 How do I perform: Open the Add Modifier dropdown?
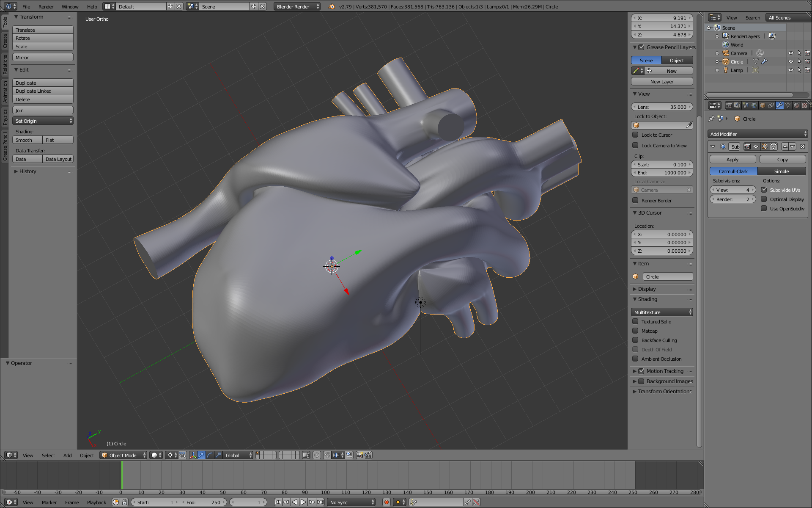(x=757, y=134)
